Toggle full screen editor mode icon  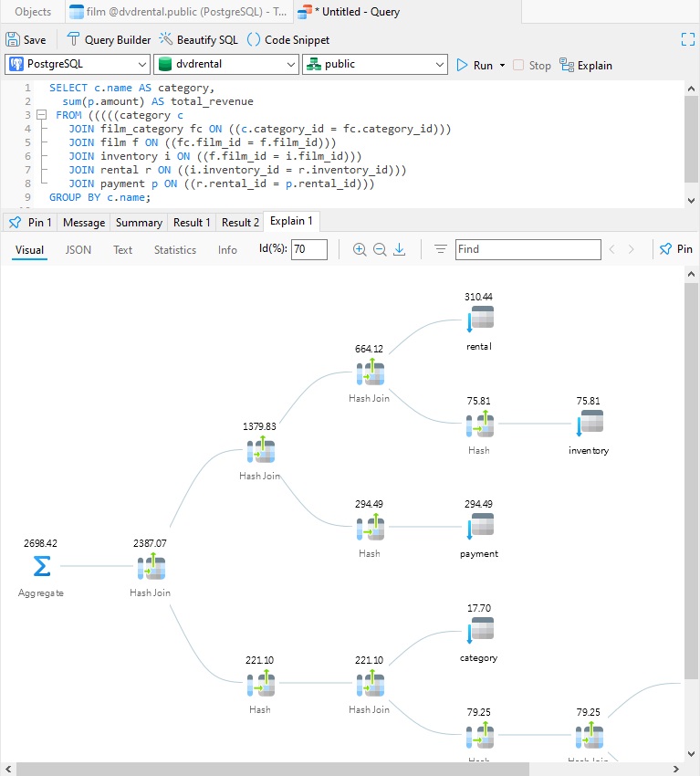click(687, 39)
